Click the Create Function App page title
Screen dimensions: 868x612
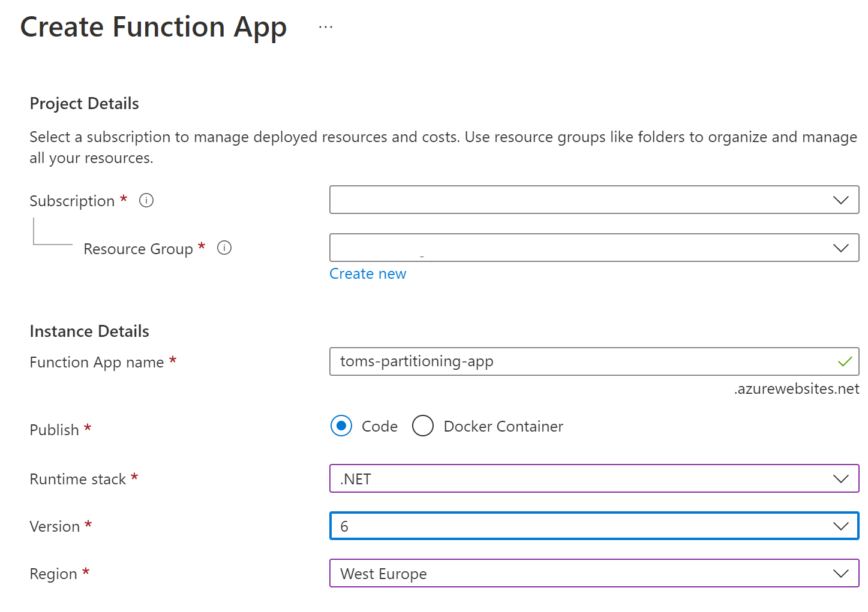coord(154,28)
